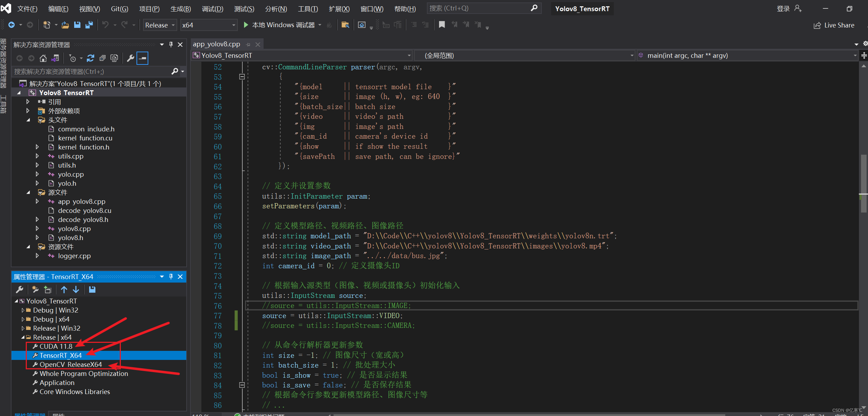Move property sheet up with arrow
The width and height of the screenshot is (868, 416).
64,290
